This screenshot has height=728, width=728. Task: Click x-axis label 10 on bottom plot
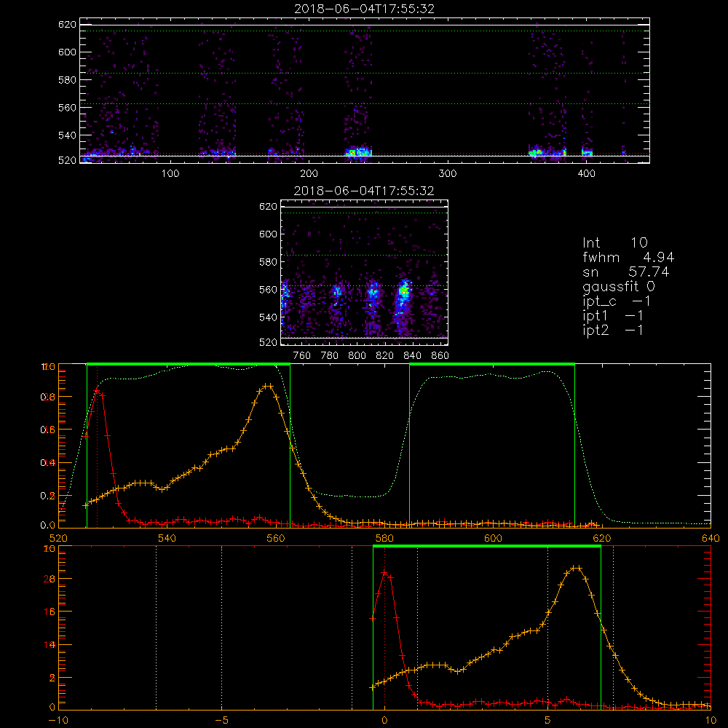(x=711, y=721)
